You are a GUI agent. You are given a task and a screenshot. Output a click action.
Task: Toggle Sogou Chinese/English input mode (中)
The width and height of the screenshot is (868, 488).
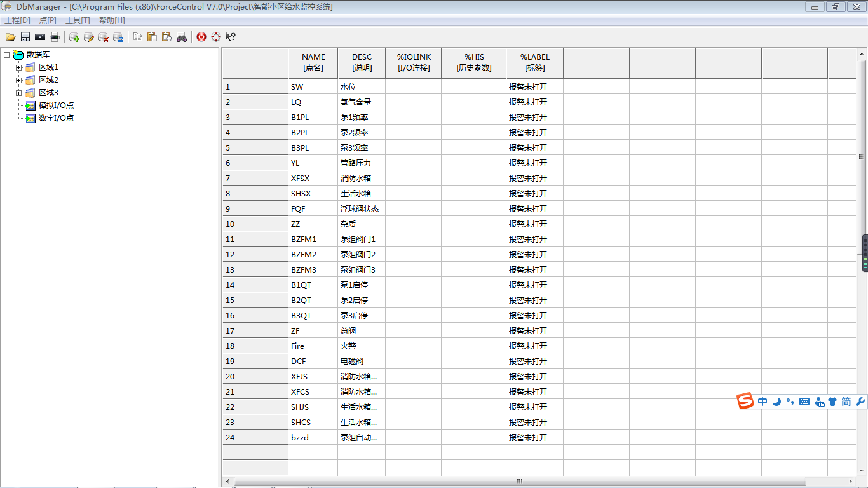click(763, 402)
